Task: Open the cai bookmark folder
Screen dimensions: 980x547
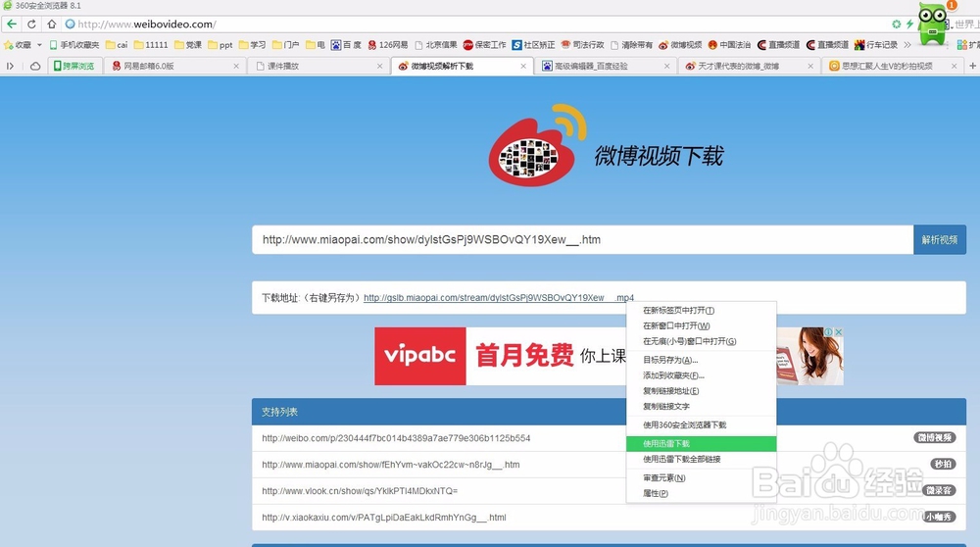Action: pyautogui.click(x=117, y=45)
